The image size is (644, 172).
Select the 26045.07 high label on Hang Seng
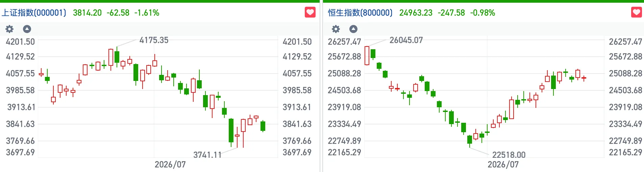pyautogui.click(x=406, y=40)
